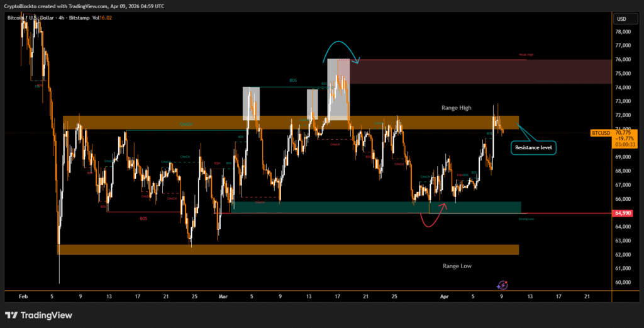Screen dimensions: 644x328
Task: Click the purple lightning event icon
Action: 502,285
